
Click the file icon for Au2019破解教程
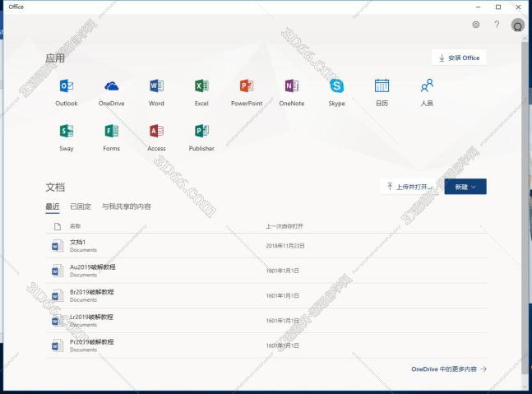click(x=57, y=271)
